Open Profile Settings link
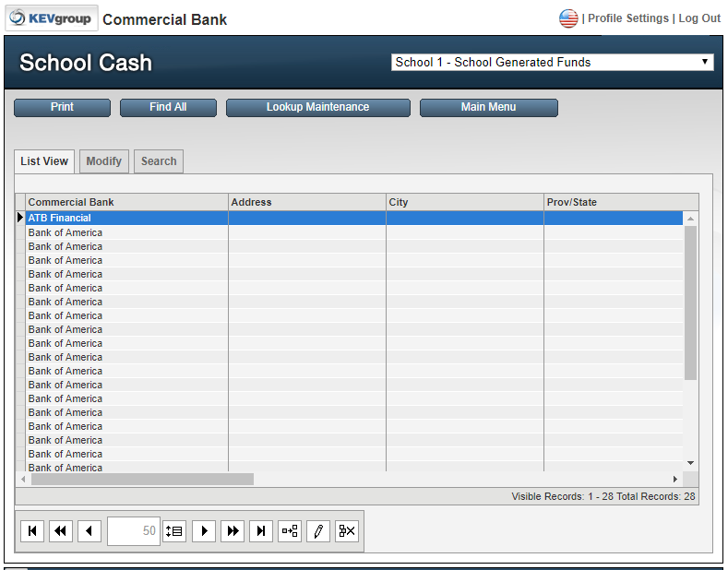728x570 pixels. pos(628,18)
